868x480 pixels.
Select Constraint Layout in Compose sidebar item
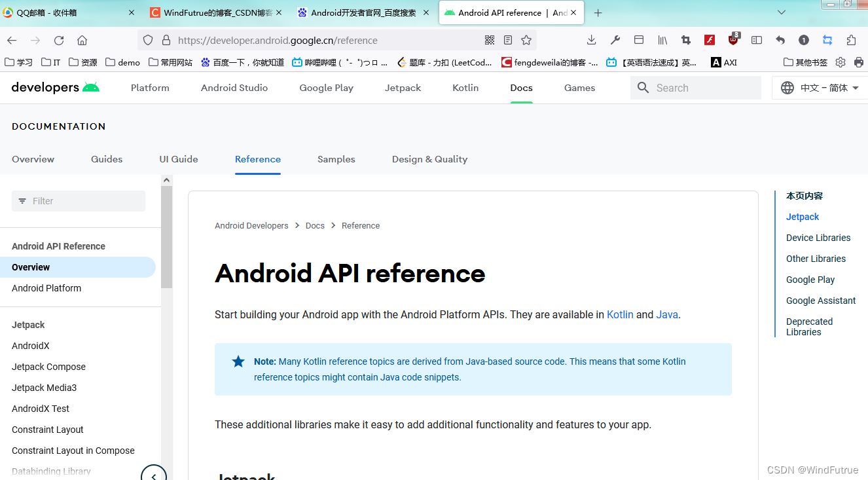(73, 451)
